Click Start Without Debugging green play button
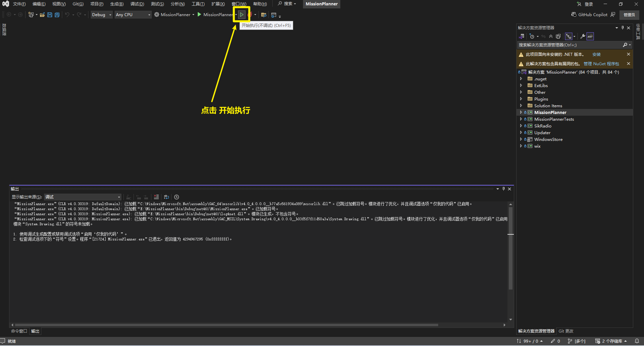This screenshot has width=644, height=346. 241,14
